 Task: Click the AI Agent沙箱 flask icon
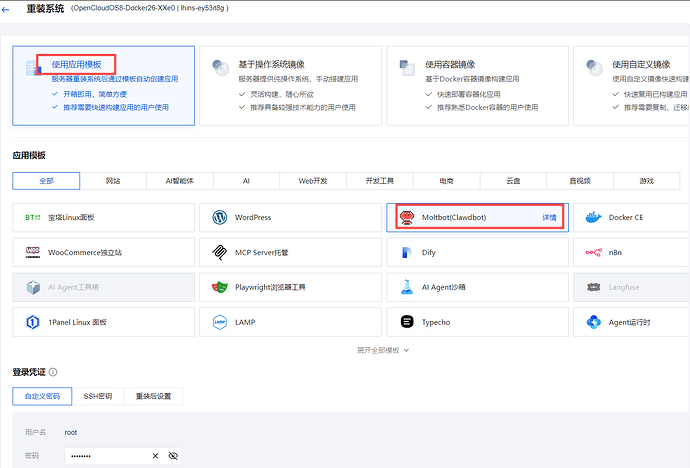pyautogui.click(x=407, y=287)
